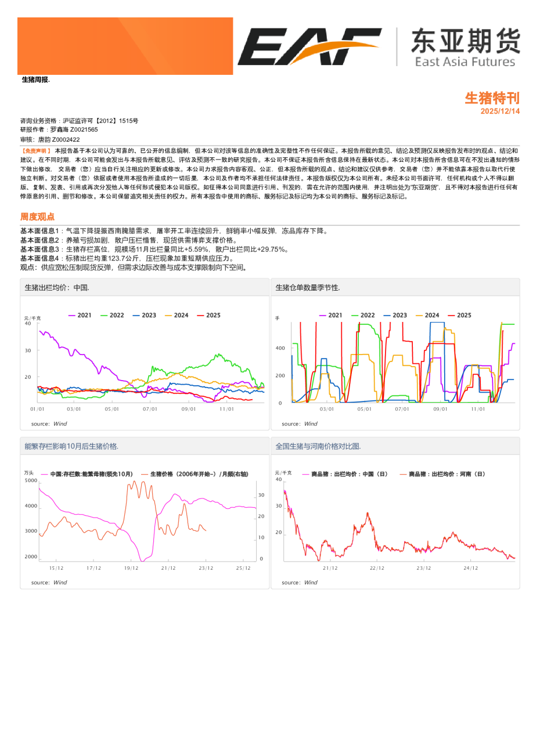Click the 能繁存栏影响10月后生猪价格 chart header

[x=71, y=446]
